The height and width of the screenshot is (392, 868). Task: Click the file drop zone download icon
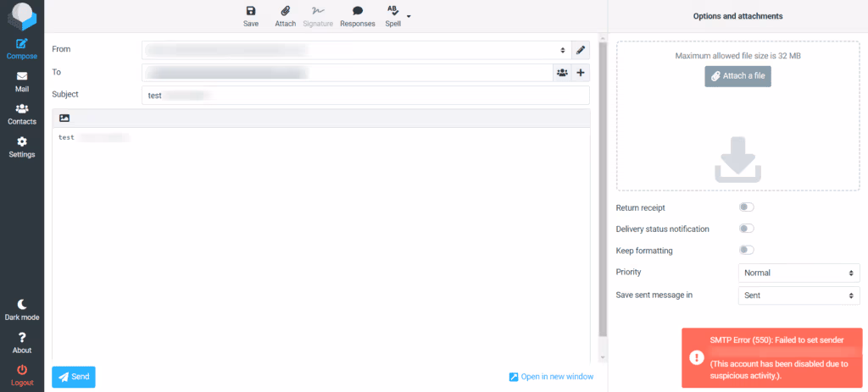[738, 160]
